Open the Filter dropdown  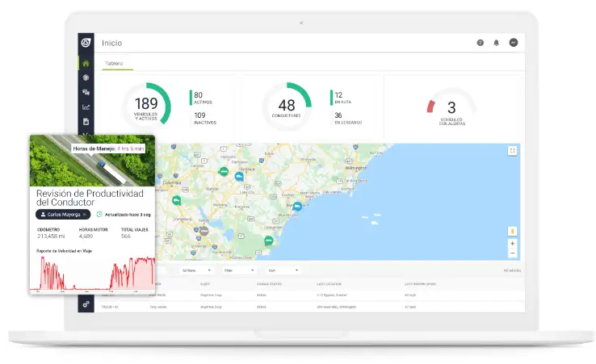(x=239, y=270)
